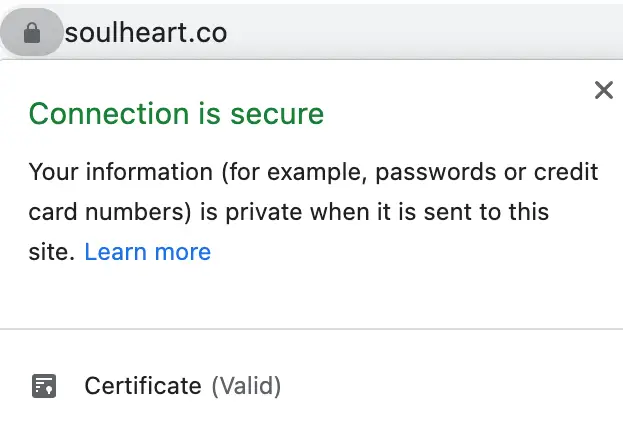Click the word 'credit' in the description
This screenshot has height=423, width=623.
click(566, 172)
